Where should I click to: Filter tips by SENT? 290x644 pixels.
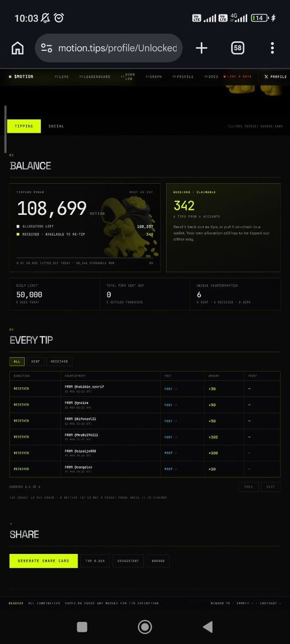point(35,362)
